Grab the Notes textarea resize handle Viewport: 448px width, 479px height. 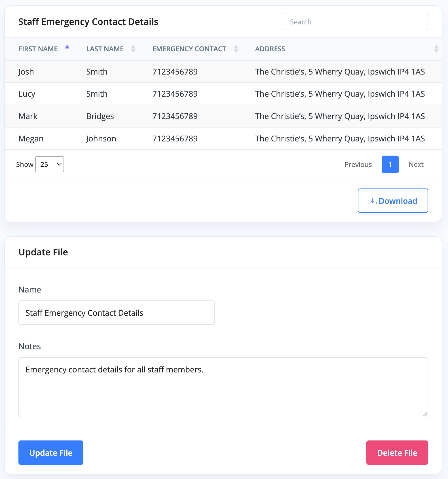pos(425,414)
